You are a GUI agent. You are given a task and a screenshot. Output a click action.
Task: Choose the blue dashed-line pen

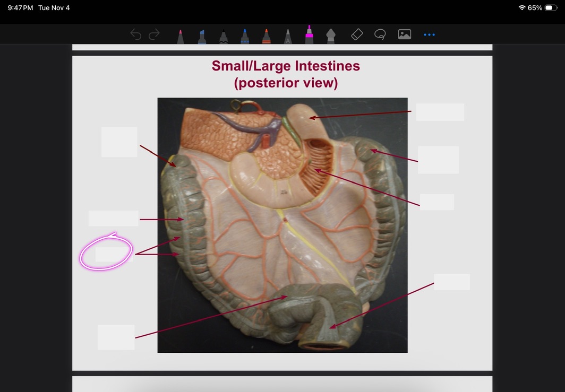(245, 36)
